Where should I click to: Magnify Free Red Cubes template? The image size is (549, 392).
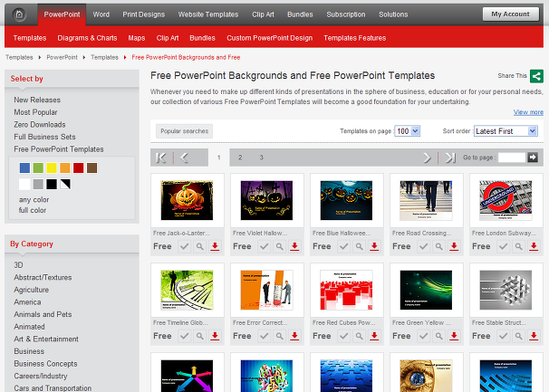point(359,336)
